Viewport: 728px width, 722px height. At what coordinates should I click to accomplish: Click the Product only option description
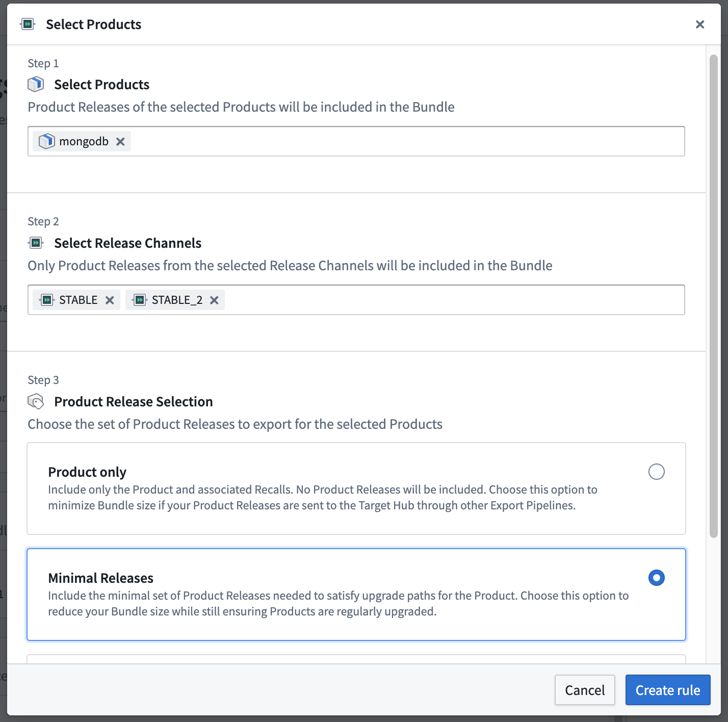pyautogui.click(x=323, y=497)
